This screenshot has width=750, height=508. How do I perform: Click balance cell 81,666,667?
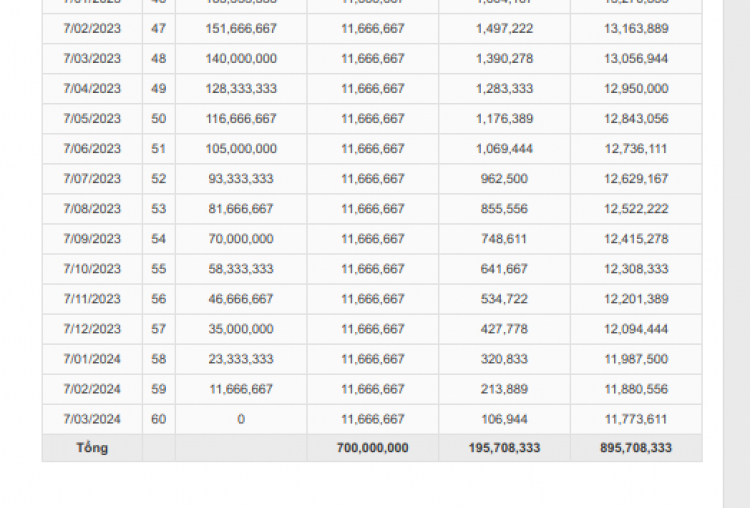coord(241,209)
